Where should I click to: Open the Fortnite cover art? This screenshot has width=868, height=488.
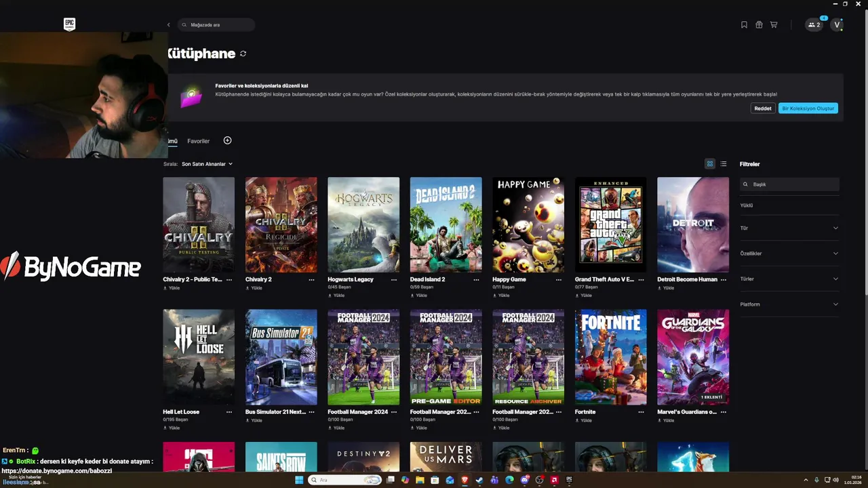[610, 357]
